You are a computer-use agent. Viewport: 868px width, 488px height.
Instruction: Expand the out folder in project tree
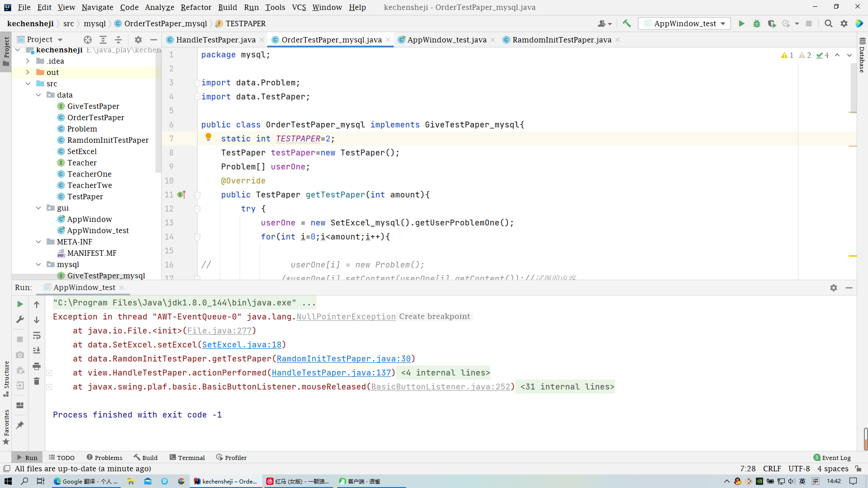coord(28,72)
